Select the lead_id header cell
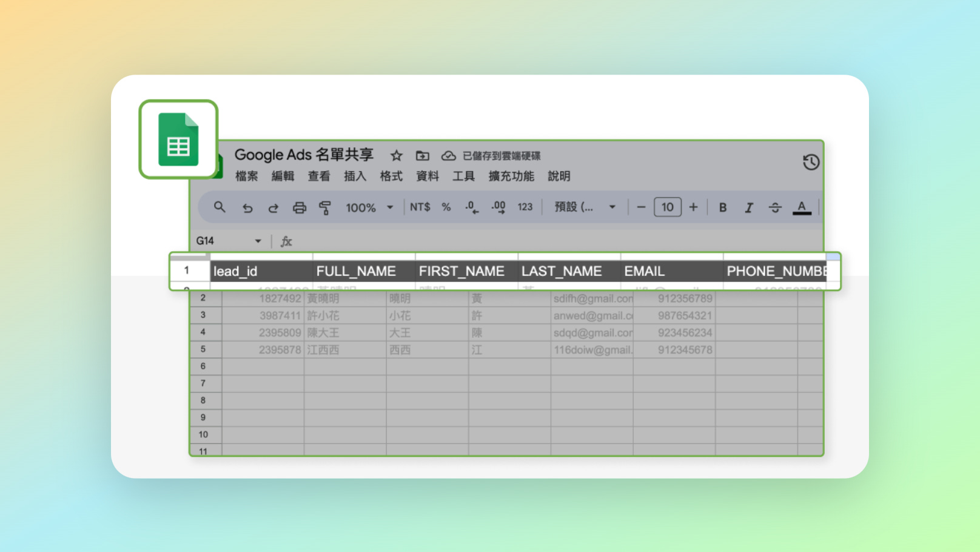Image resolution: width=980 pixels, height=552 pixels. point(261,271)
